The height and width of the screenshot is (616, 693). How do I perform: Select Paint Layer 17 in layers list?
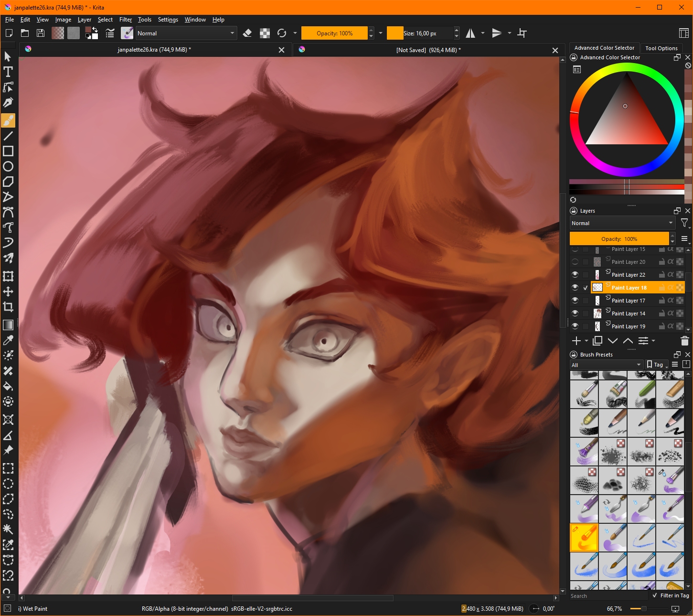coord(628,301)
